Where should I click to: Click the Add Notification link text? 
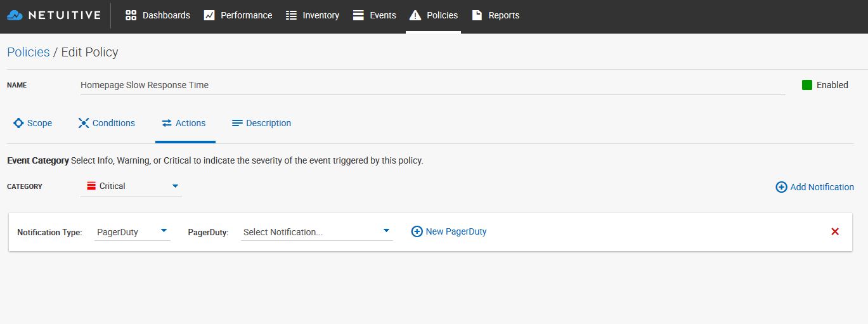822,187
